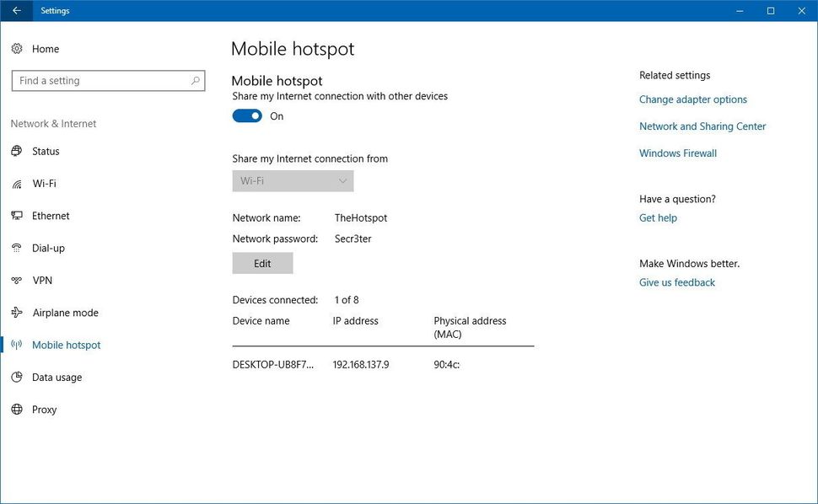818x504 pixels.
Task: Select the Data usage clock icon
Action: click(16, 377)
